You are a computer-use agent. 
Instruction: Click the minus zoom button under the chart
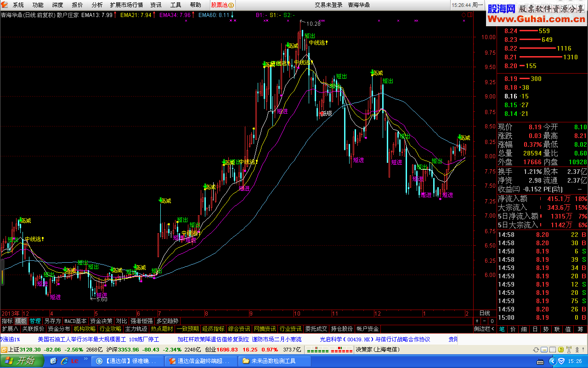click(x=485, y=321)
